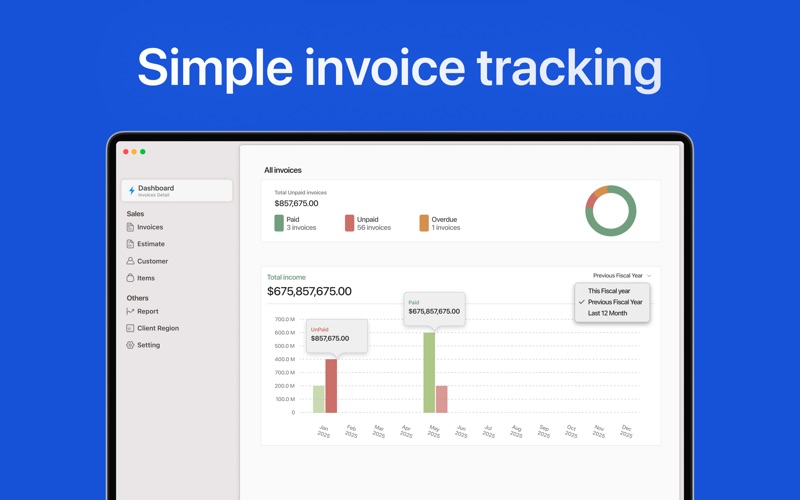This screenshot has width=800, height=500.
Task: Click the Report chart icon
Action: pos(130,311)
